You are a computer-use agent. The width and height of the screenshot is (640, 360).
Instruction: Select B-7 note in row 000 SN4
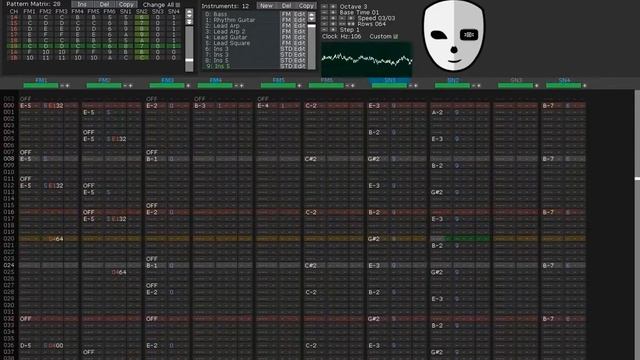(x=548, y=106)
